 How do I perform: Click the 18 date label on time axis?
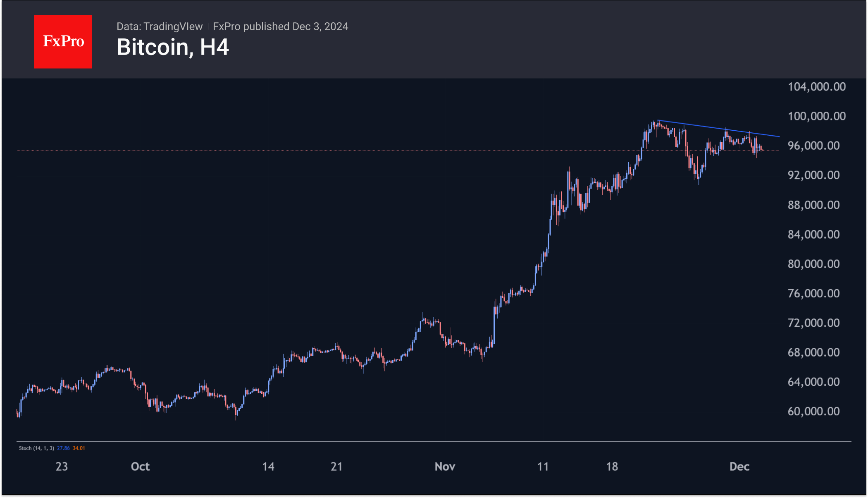pyautogui.click(x=612, y=467)
